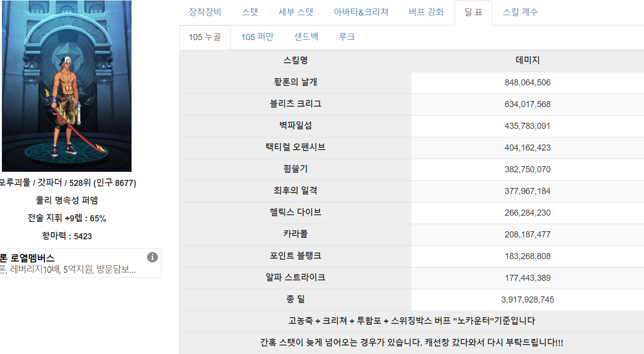Open the 버프 강화 tab

426,12
